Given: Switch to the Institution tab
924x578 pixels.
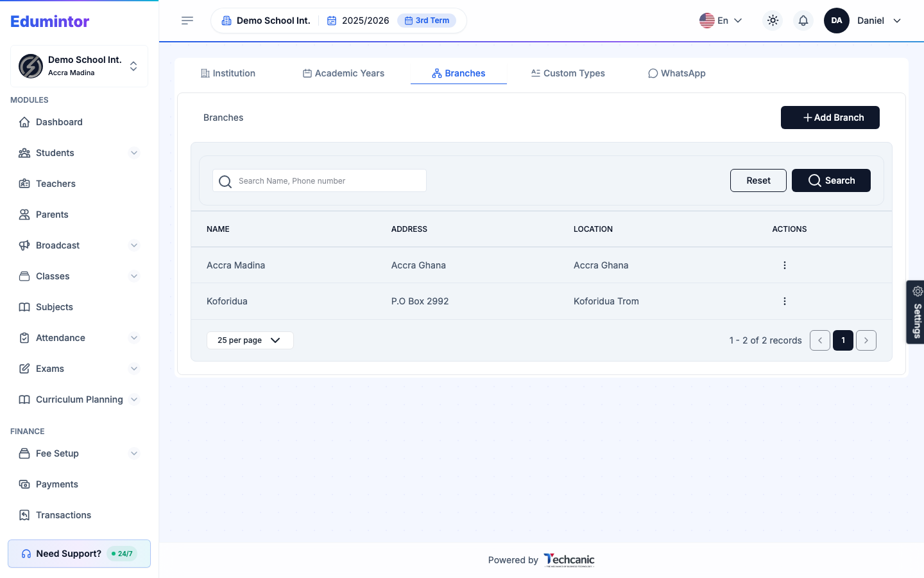Looking at the screenshot, I should coord(228,73).
